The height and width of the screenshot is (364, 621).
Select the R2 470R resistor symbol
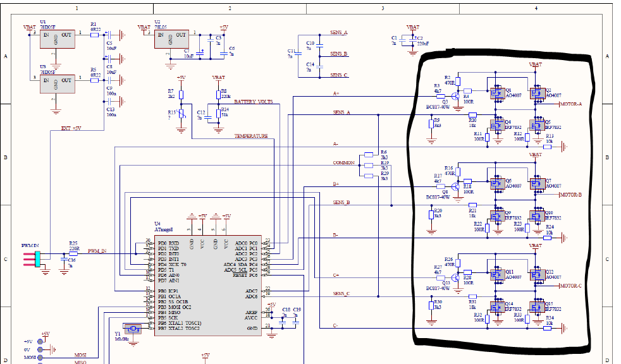click(458, 81)
